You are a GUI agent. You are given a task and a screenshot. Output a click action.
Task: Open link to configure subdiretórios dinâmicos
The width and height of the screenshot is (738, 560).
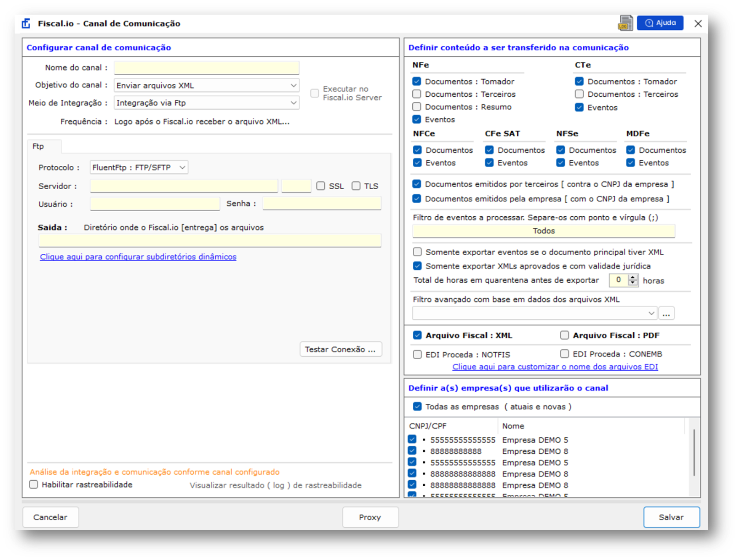(138, 257)
